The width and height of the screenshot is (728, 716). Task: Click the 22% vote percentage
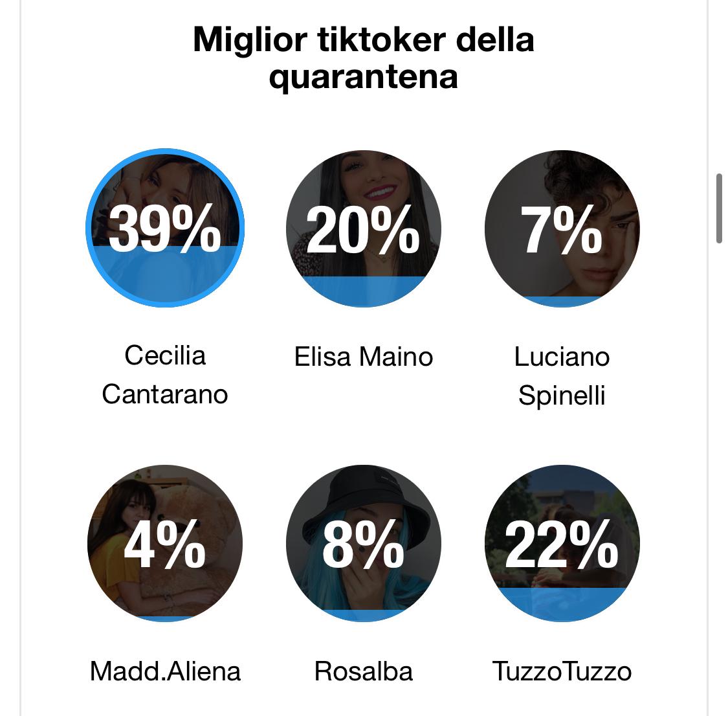point(562,544)
